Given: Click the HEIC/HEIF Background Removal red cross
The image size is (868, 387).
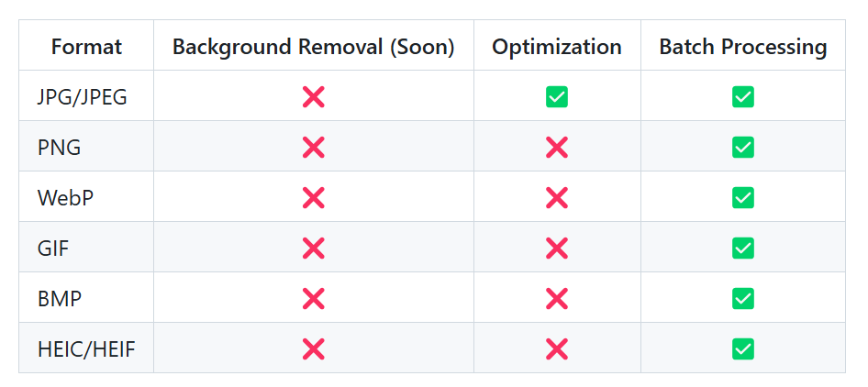Looking at the screenshot, I should [313, 348].
